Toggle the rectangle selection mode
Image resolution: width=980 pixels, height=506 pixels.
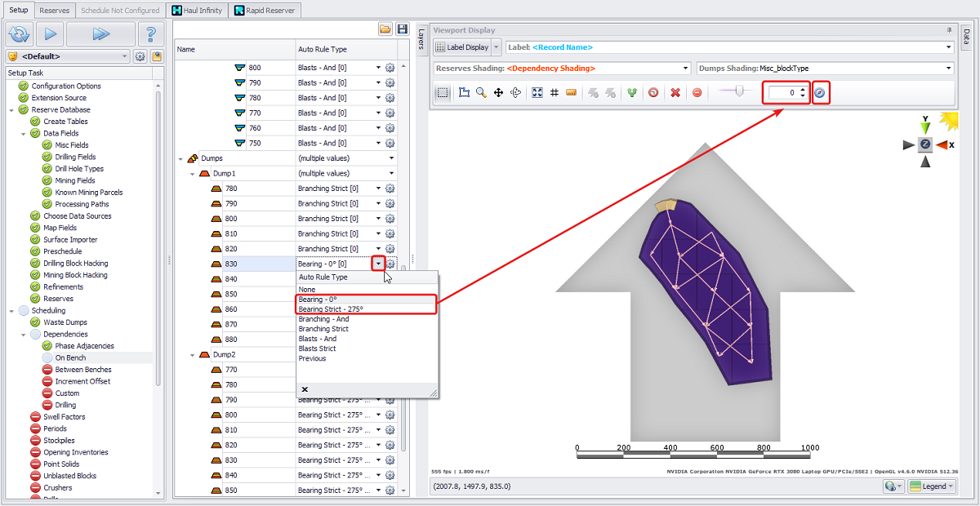click(442, 93)
